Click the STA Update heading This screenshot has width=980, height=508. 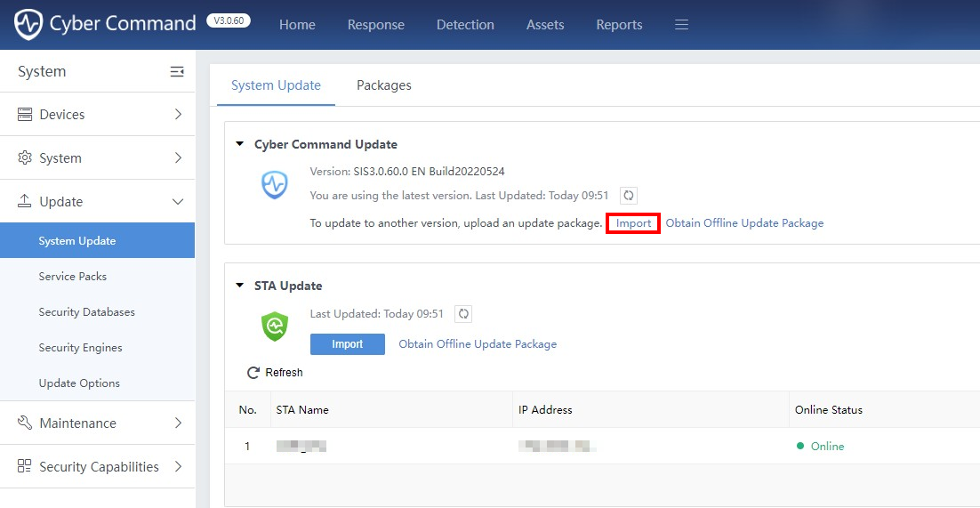[x=288, y=286]
